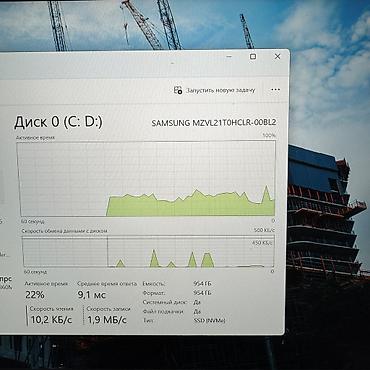
Task: Click the 'Активное время' label above graph
Action: [35, 137]
